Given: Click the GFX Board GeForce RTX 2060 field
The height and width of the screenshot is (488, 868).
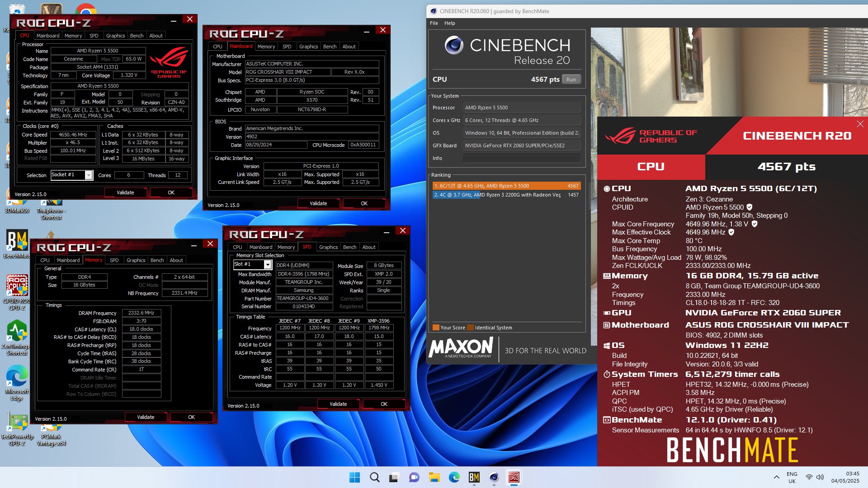Looking at the screenshot, I should pyautogui.click(x=522, y=145).
